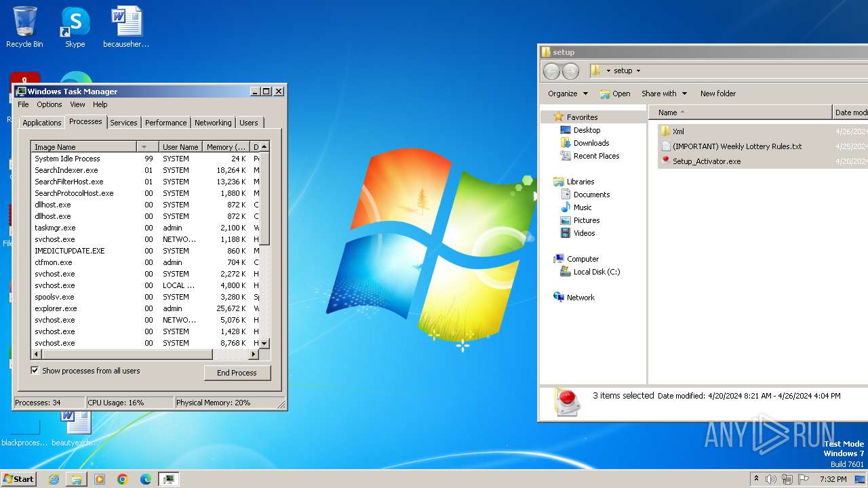Image resolution: width=868 pixels, height=488 pixels.
Task: Launch Windows Media Player from taskbar
Action: (100, 479)
